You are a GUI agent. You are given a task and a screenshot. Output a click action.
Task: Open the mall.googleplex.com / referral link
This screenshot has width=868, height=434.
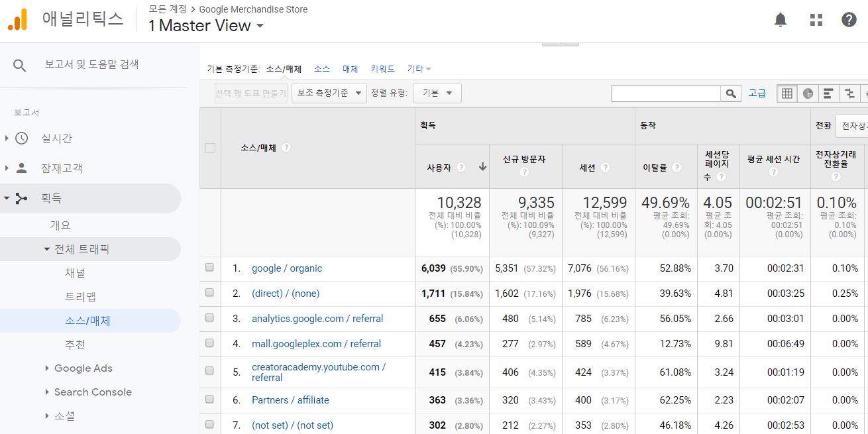tap(316, 344)
